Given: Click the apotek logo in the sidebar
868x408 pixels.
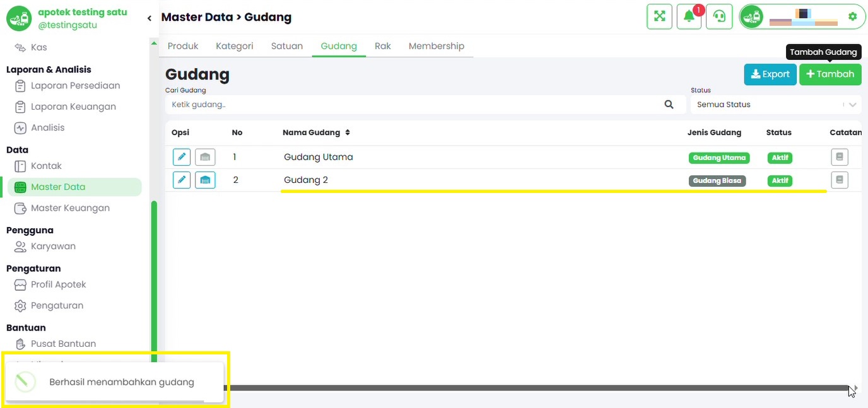Looking at the screenshot, I should [19, 18].
